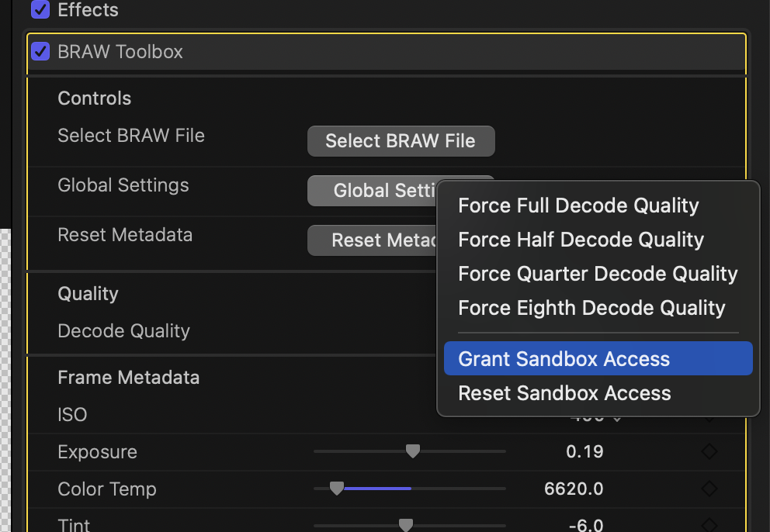Click Grant Sandbox Access menu item
Image resolution: width=770 pixels, height=532 pixels.
[x=564, y=359]
